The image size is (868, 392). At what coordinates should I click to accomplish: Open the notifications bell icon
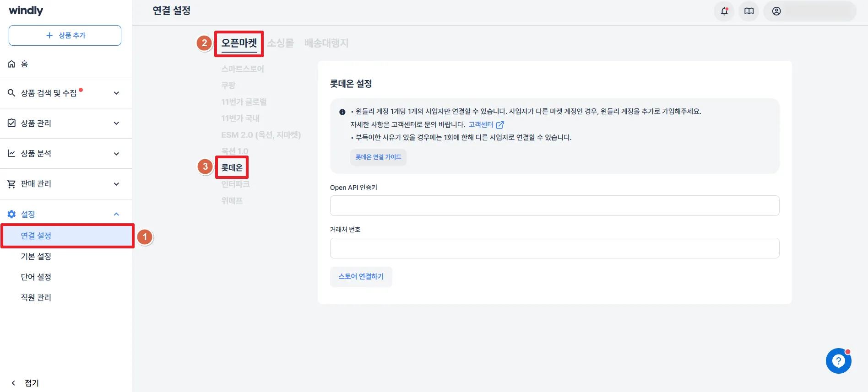[x=724, y=11]
